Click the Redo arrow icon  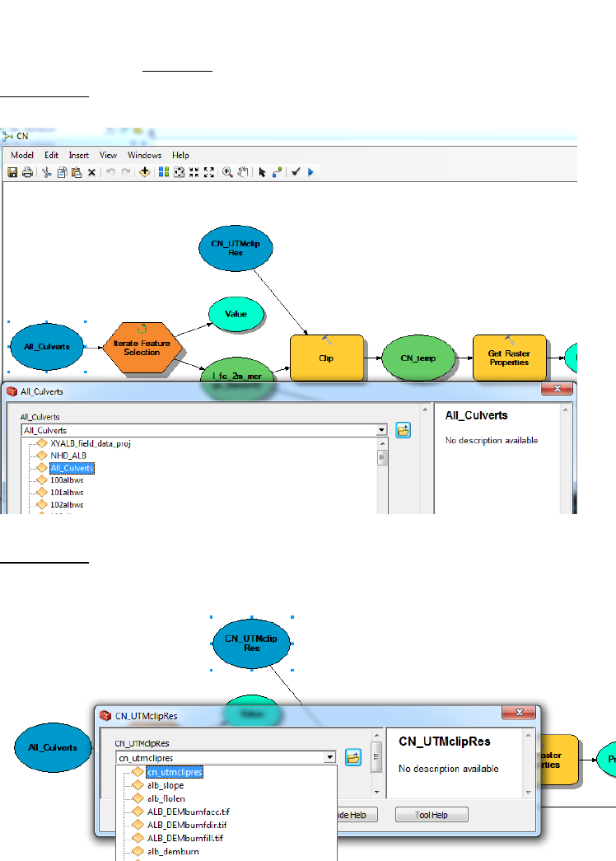[x=126, y=172]
